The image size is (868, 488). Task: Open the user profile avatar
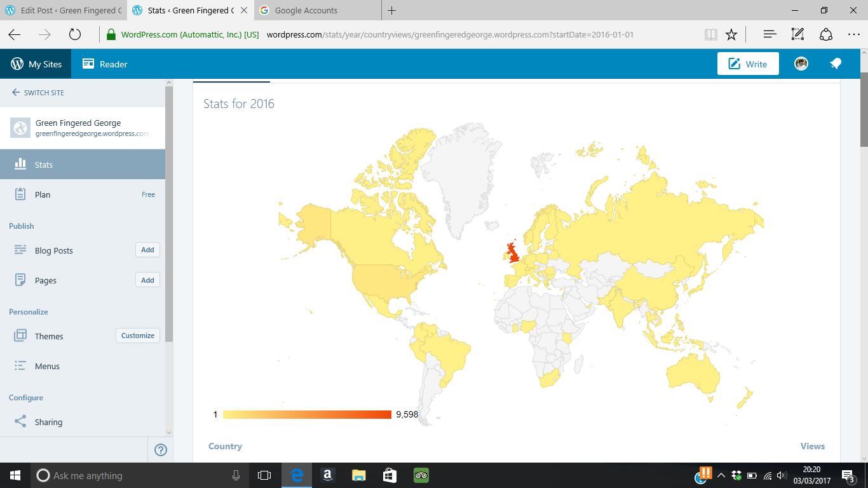click(801, 64)
